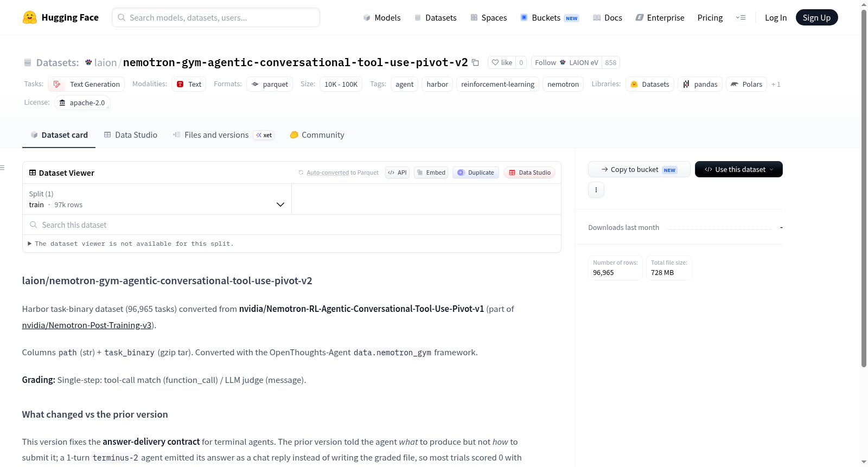This screenshot has width=868, height=467.
Task: Open Data Studio from viewer header
Action: click(529, 172)
